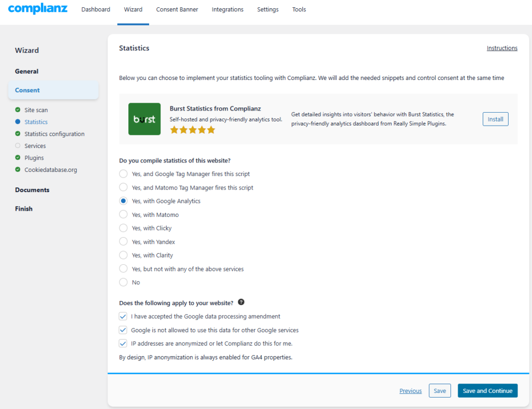Screen dimensions: 532x409
Task: Choose 'Yes, with Yandex' radio button
Action: tap(123, 241)
